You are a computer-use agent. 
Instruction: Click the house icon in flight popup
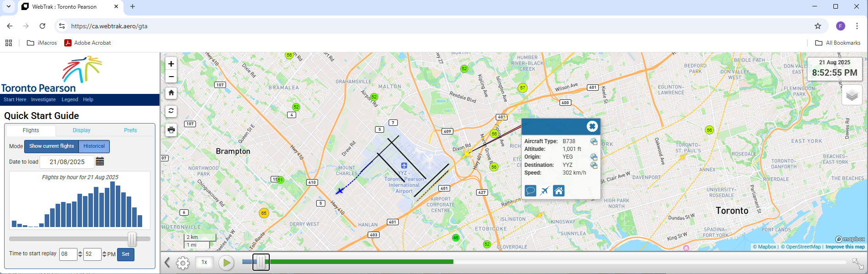[x=559, y=191]
